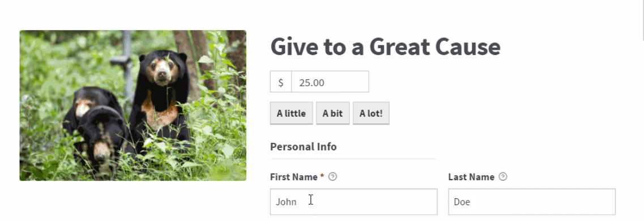
Task: Click the Last Name label text
Action: [471, 177]
